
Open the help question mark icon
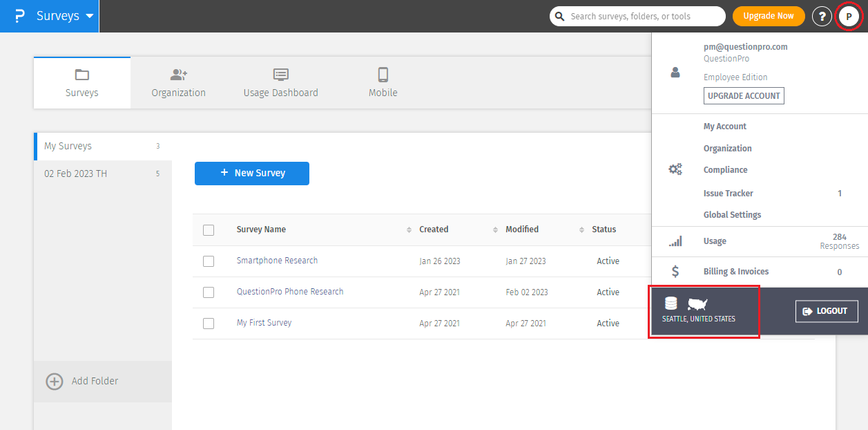[821, 17]
